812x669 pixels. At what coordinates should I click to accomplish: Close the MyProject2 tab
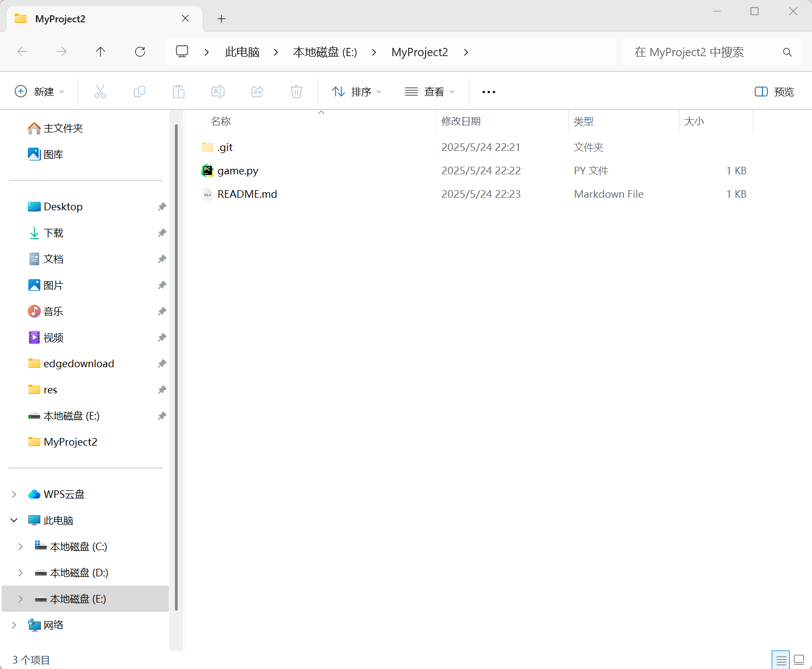click(185, 19)
